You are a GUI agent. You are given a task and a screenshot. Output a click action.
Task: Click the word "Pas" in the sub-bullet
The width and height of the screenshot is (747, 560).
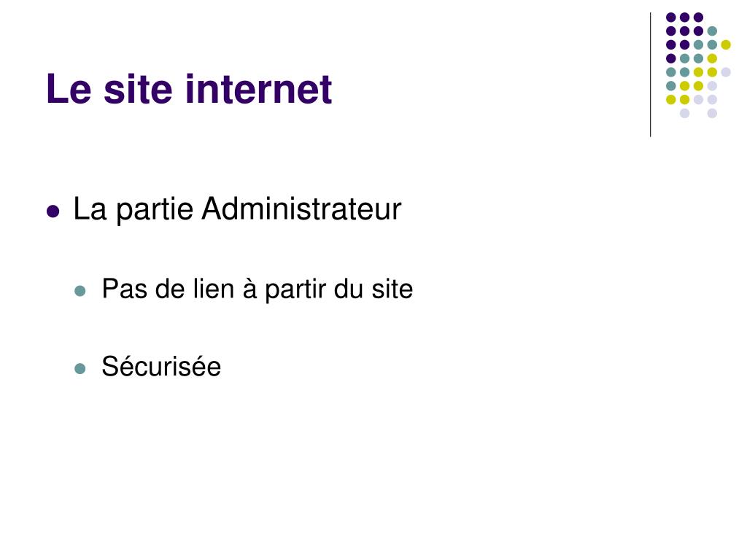124,289
